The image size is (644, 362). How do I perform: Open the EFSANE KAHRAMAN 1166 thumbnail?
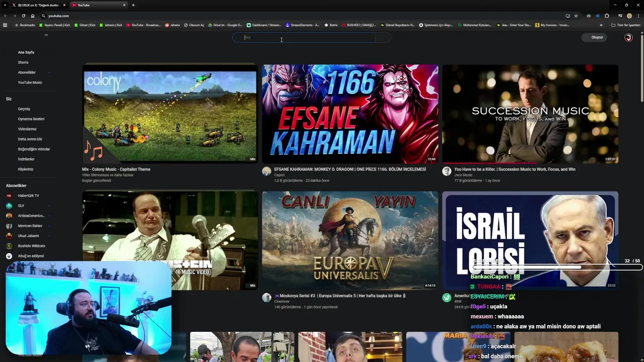(x=350, y=114)
